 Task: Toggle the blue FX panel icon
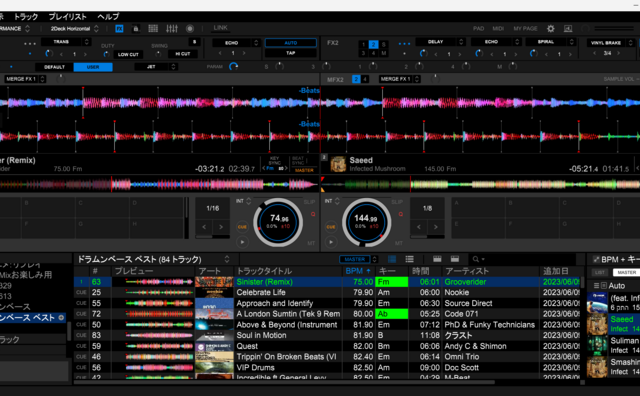pyautogui.click(x=119, y=29)
